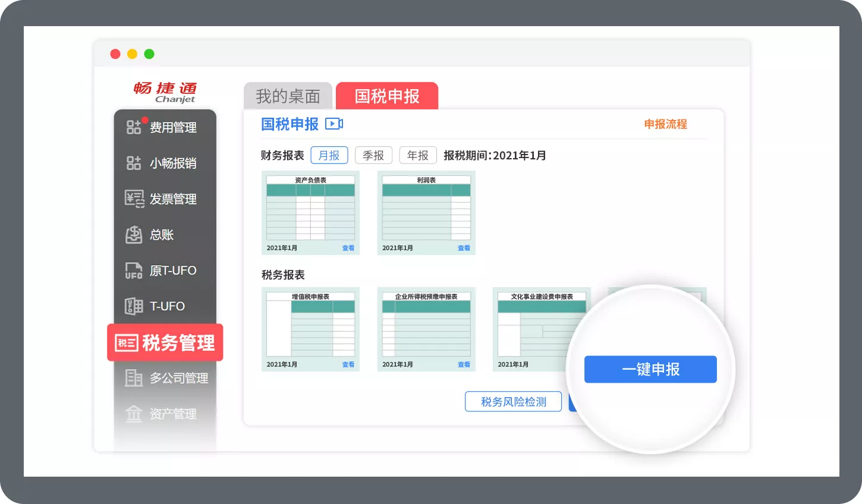Switch to the 国税申报 tab
Viewport: 862px width, 504px height.
click(388, 95)
